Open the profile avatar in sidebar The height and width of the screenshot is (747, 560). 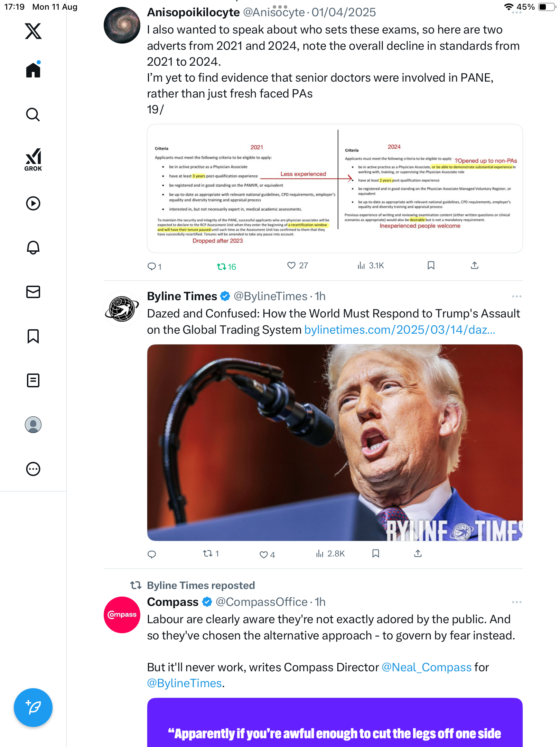pyautogui.click(x=33, y=425)
